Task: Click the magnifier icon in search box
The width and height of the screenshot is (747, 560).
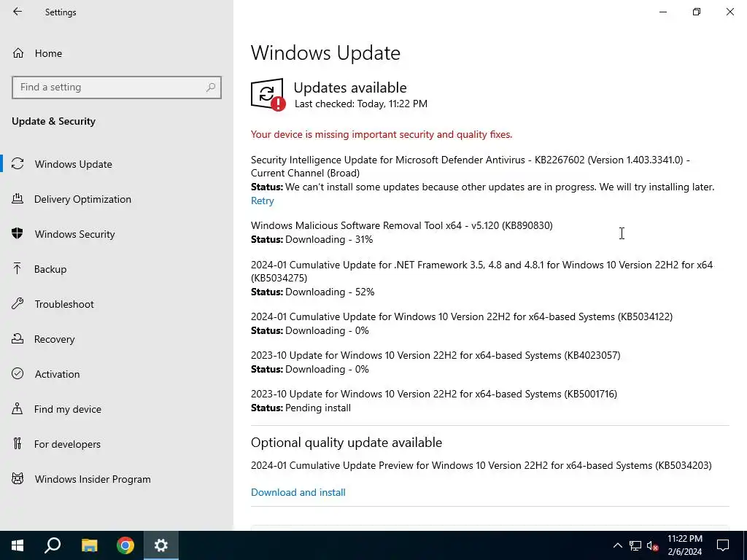Action: [x=211, y=87]
